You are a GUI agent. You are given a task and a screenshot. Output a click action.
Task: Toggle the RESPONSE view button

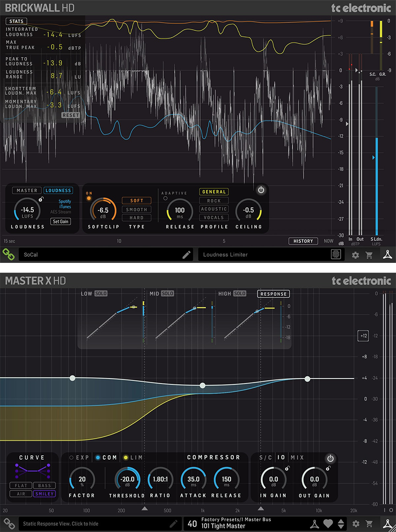pos(274,294)
